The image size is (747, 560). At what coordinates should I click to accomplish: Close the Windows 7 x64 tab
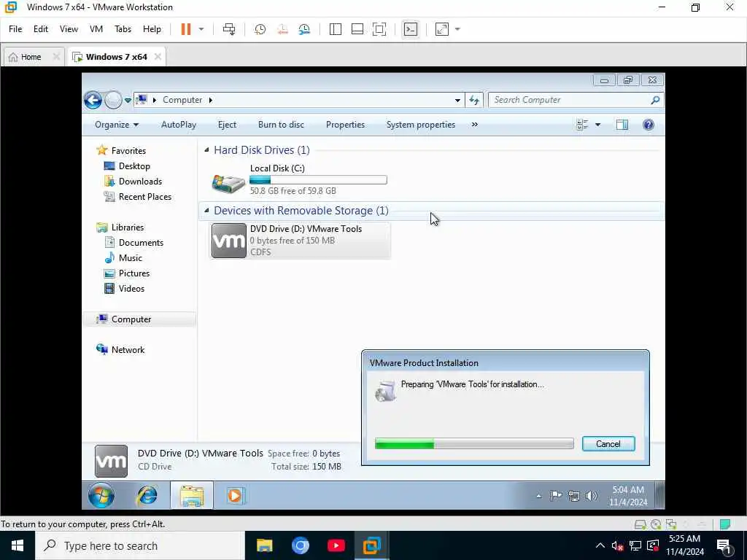(158, 57)
